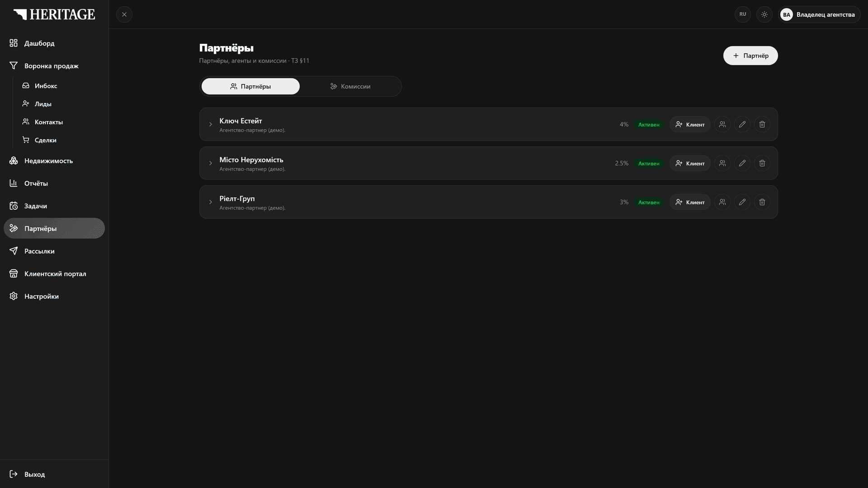Open Настройки in sidebar
This screenshot has width=868, height=488.
click(54, 296)
